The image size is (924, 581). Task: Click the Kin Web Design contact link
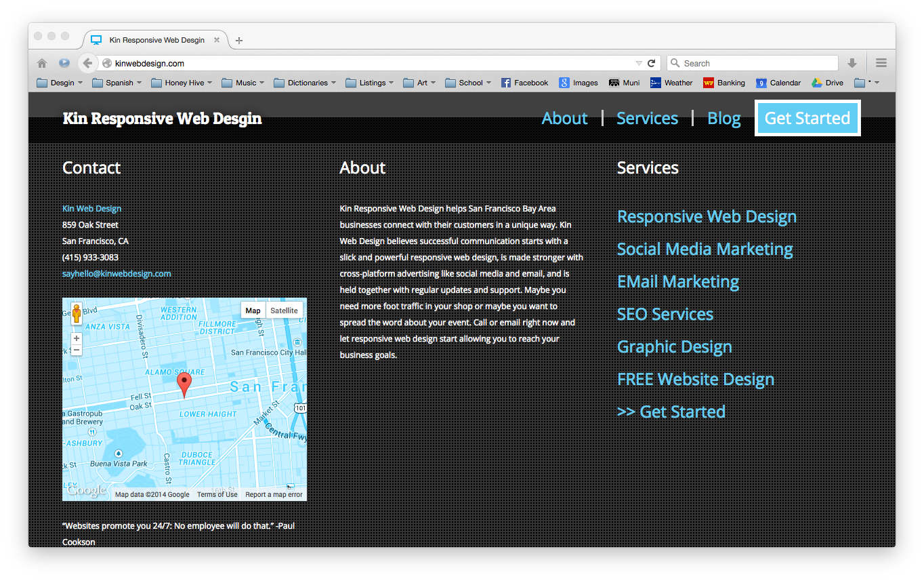91,208
